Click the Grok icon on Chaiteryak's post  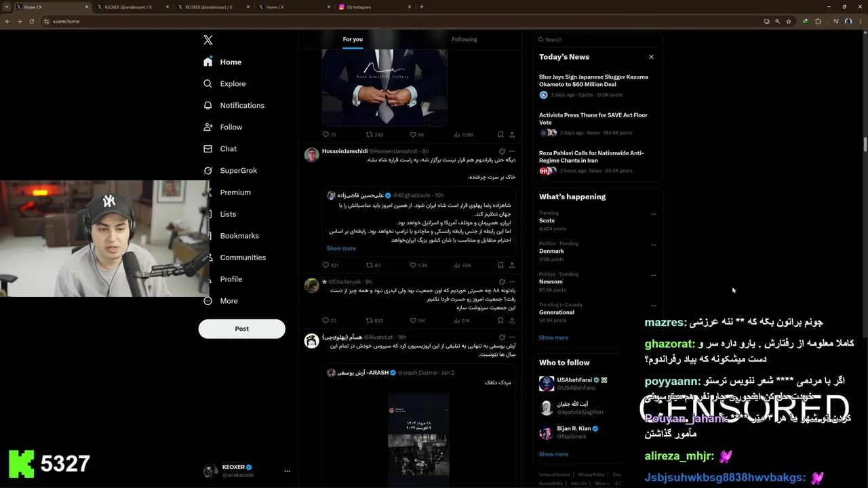click(x=502, y=281)
